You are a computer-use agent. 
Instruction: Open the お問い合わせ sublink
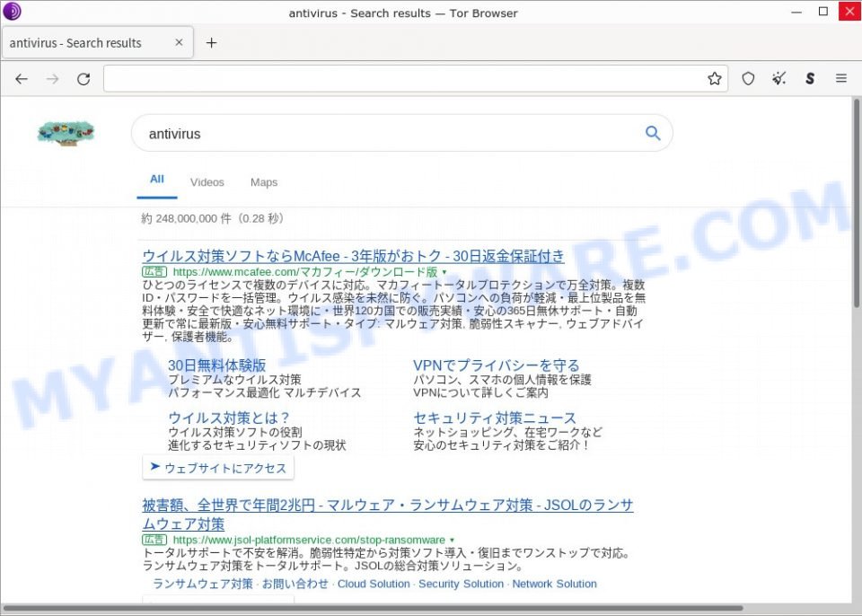tap(295, 584)
